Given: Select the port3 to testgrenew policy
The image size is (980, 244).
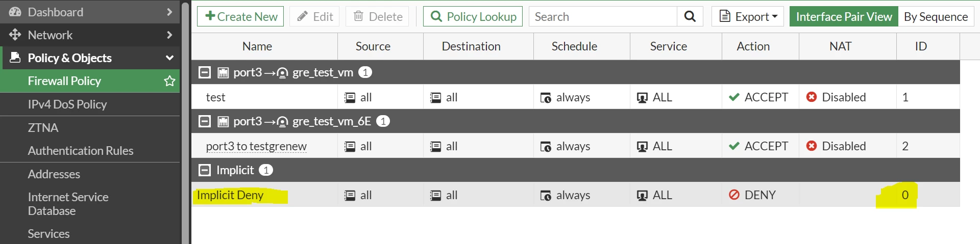Looking at the screenshot, I should coord(256,146).
